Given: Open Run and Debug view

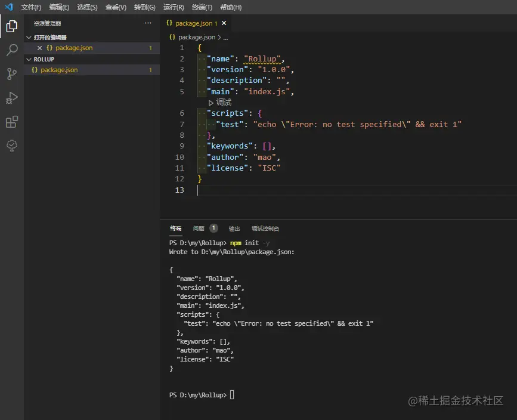Looking at the screenshot, I should (11, 98).
